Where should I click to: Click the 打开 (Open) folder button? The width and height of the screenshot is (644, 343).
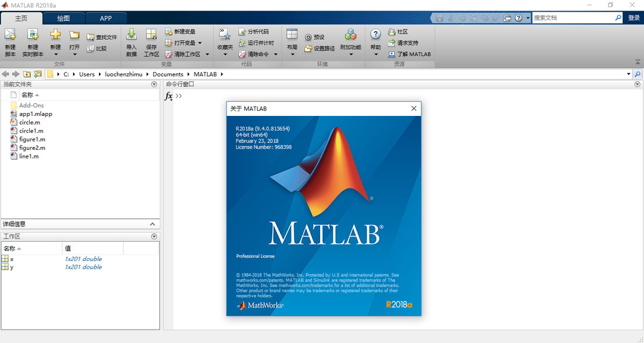point(74,42)
